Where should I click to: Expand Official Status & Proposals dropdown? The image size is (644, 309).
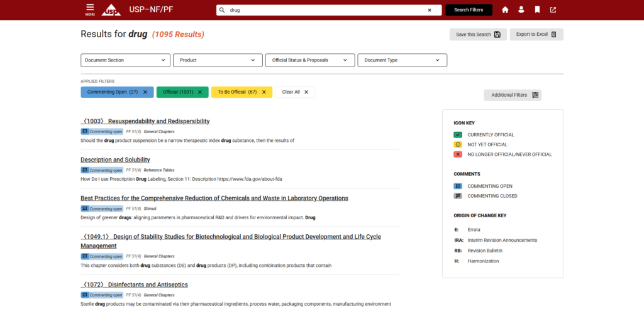[x=309, y=60]
